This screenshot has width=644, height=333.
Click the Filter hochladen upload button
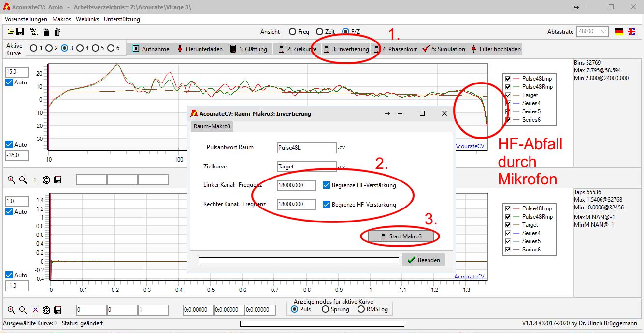[495, 49]
